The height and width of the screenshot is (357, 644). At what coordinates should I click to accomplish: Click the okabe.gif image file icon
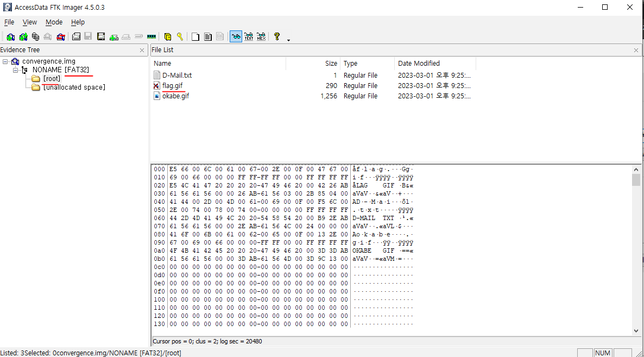pos(156,96)
